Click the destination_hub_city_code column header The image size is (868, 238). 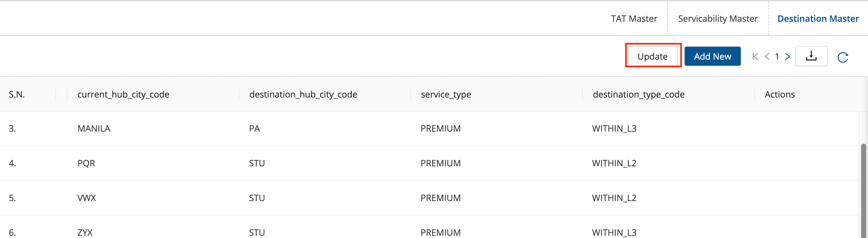303,94
